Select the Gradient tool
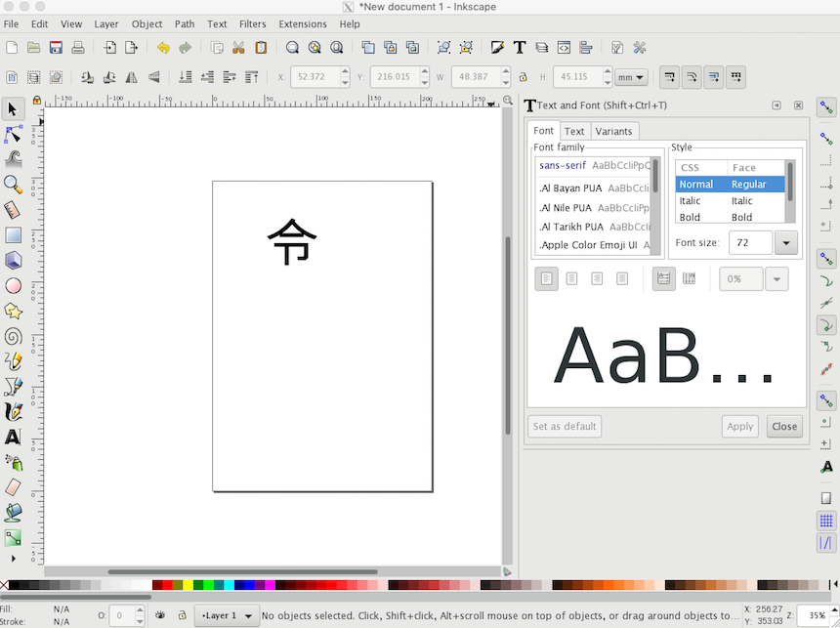The image size is (840, 628). click(x=13, y=537)
